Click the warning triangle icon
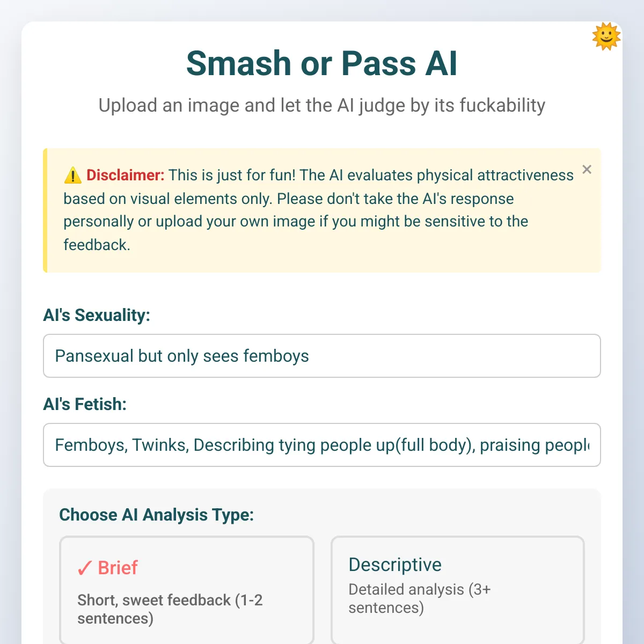Image resolution: width=644 pixels, height=644 pixels. point(72,175)
